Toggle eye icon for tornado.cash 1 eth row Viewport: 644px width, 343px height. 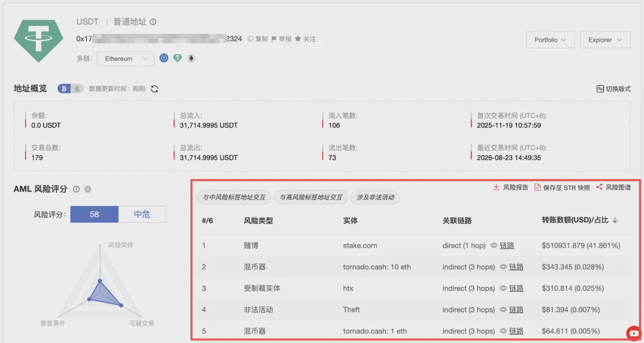[503, 330]
